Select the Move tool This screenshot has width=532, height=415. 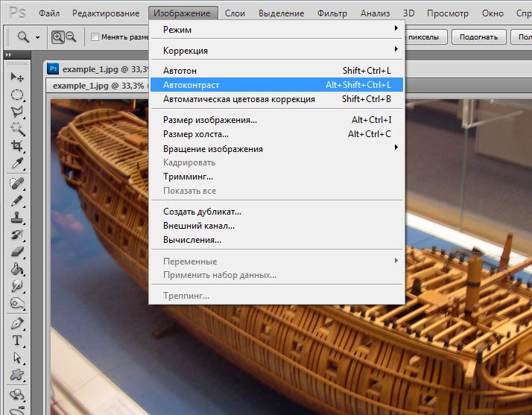17,77
